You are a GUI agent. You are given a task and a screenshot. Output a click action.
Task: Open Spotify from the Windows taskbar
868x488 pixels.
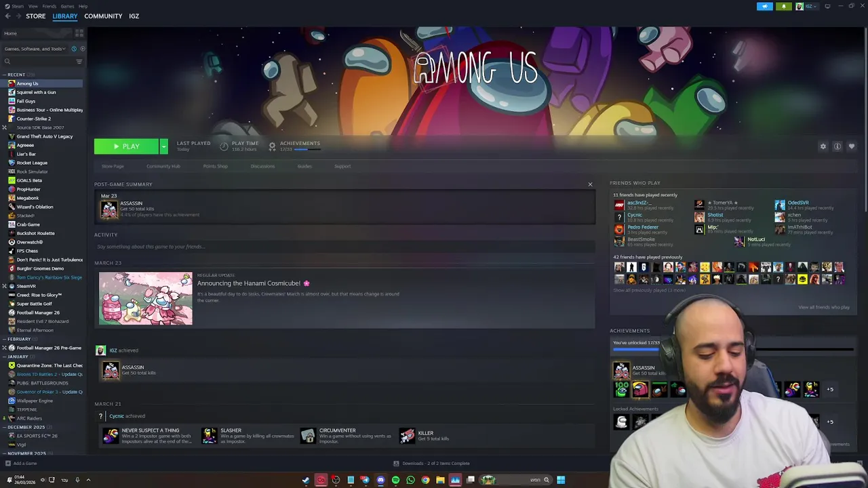coord(395,480)
